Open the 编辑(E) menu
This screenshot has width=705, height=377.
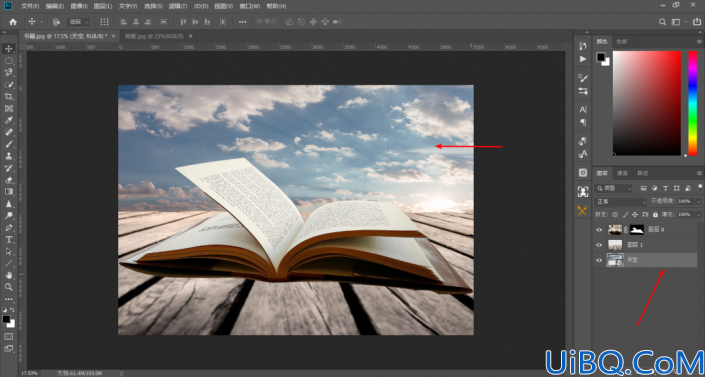point(54,6)
